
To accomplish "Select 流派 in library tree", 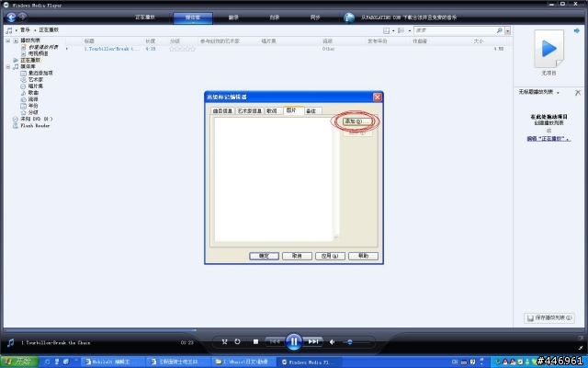I will 33,99.
